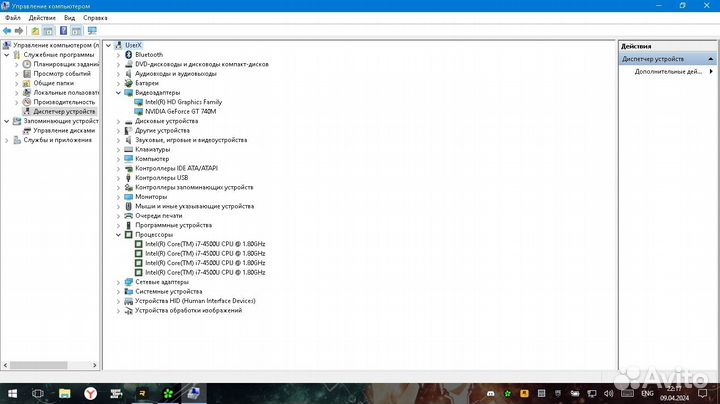This screenshot has height=404, width=720.
Task: Open the Действие menu
Action: point(42,18)
